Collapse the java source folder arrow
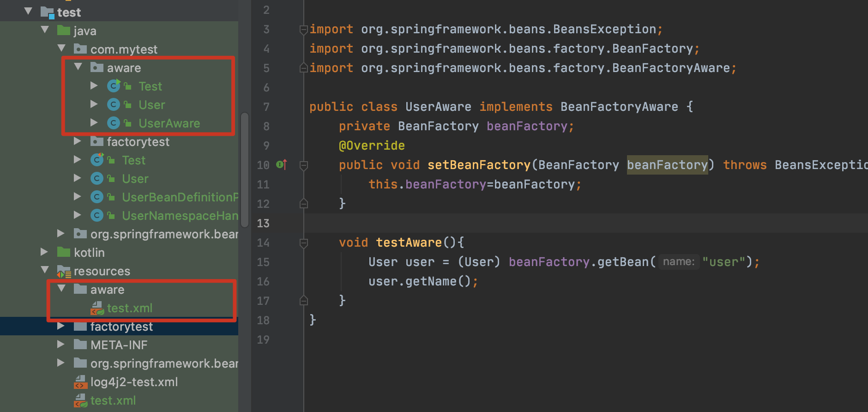The height and width of the screenshot is (412, 868). [45, 30]
